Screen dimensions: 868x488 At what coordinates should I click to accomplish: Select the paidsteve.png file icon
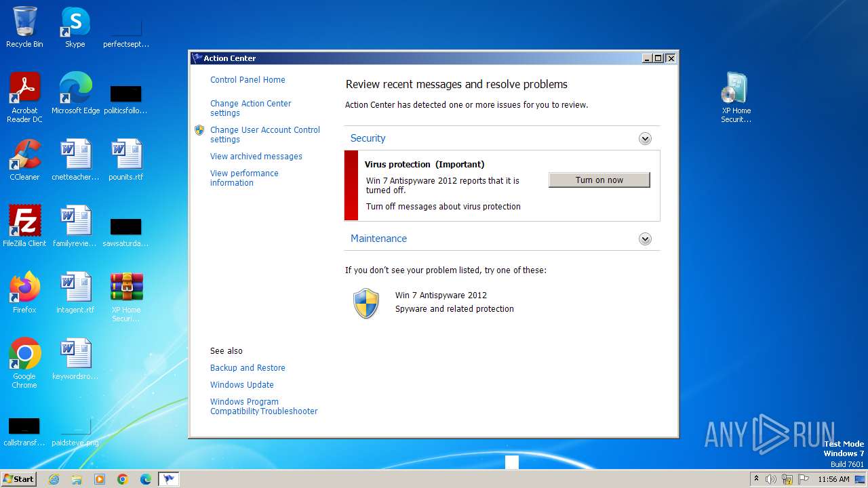pyautogui.click(x=75, y=430)
